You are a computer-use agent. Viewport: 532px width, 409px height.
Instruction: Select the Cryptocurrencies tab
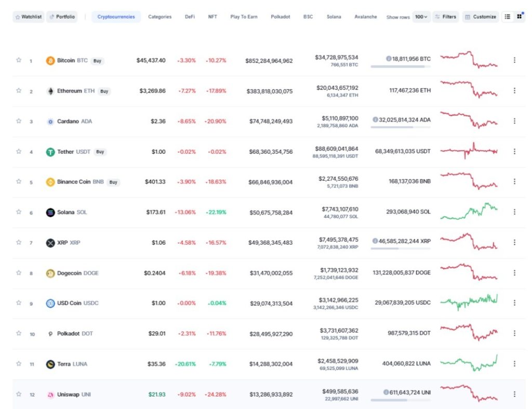(x=116, y=17)
